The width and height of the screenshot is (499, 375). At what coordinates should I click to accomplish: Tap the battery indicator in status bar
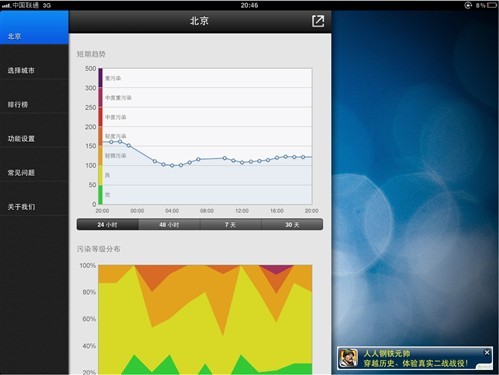(492, 5)
